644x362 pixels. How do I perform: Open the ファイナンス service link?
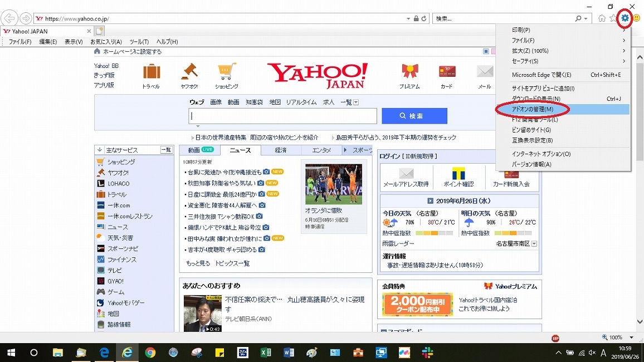122,260
